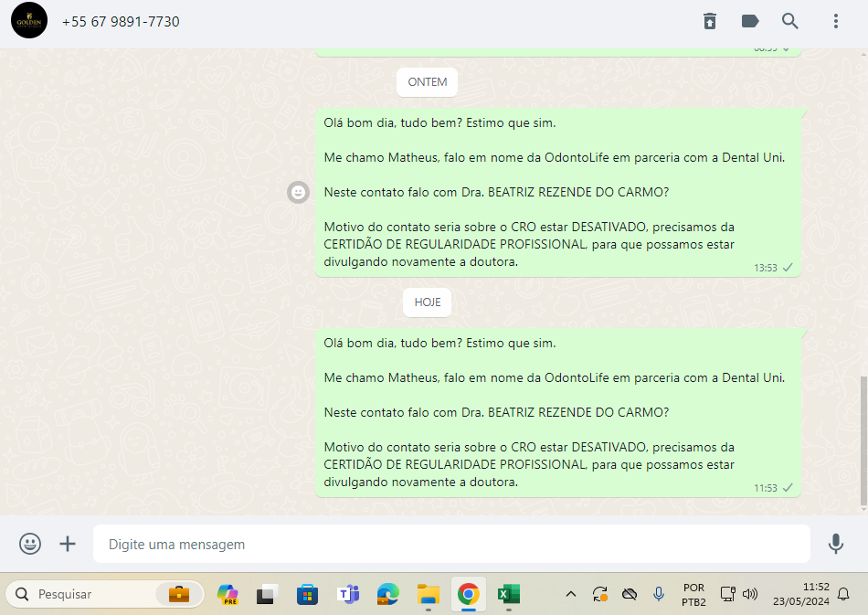Click the OneDrive cloud tray icon

pos(630,595)
